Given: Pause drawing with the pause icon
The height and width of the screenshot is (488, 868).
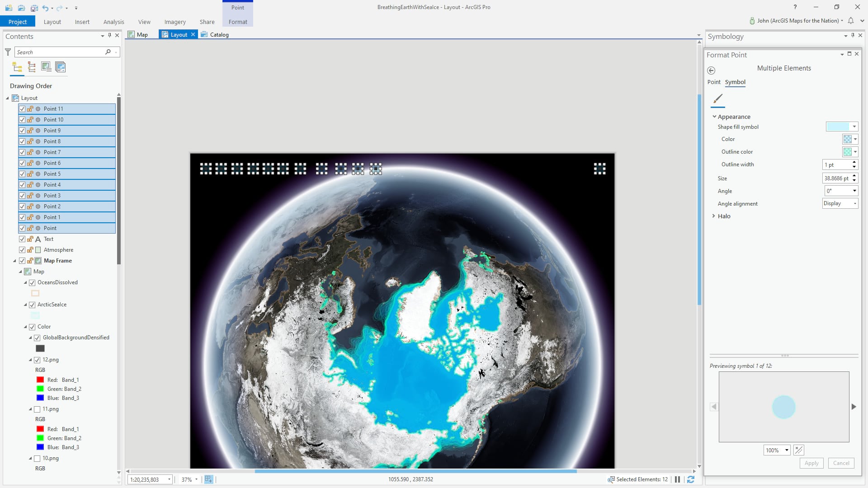Looking at the screenshot, I should click(677, 479).
